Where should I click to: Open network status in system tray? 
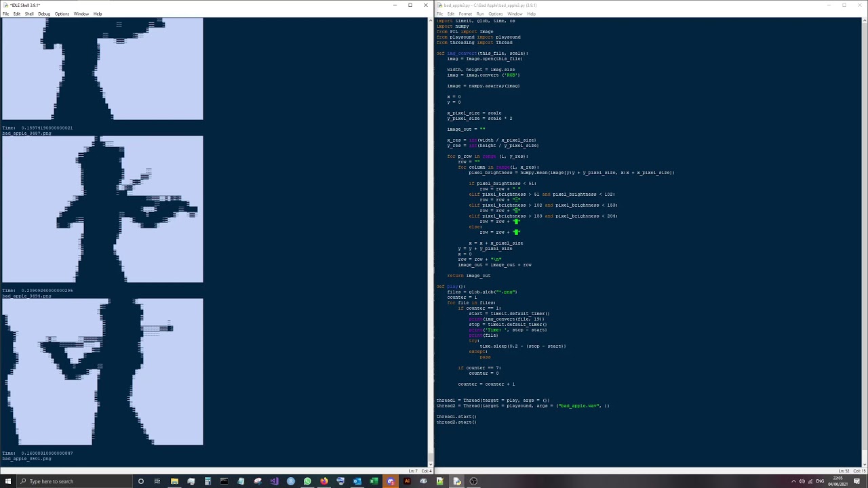tap(810, 481)
